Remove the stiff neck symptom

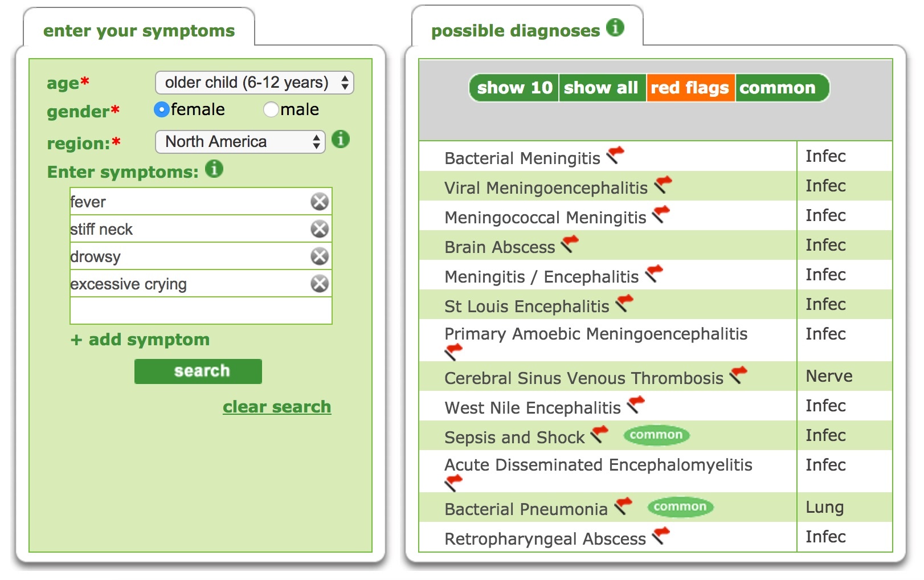coord(320,228)
